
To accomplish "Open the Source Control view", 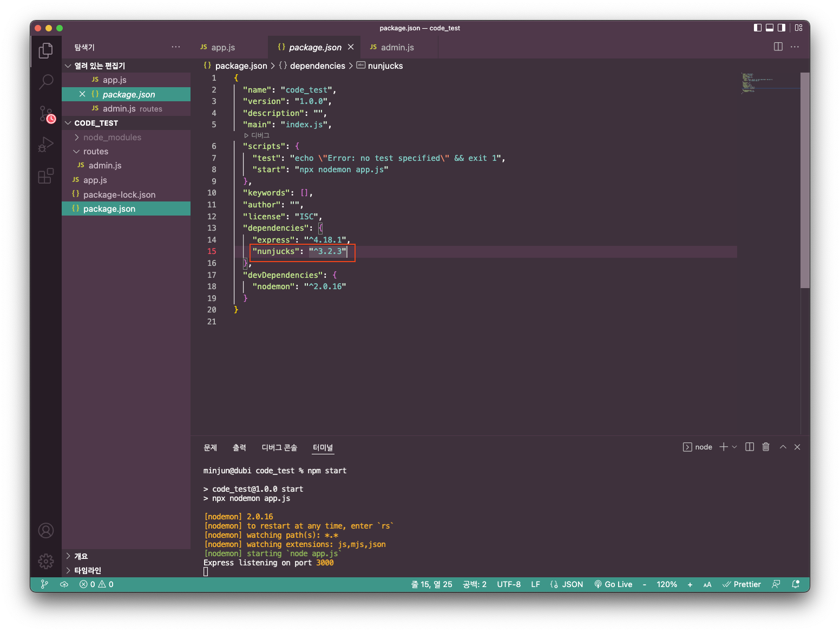I will [46, 114].
